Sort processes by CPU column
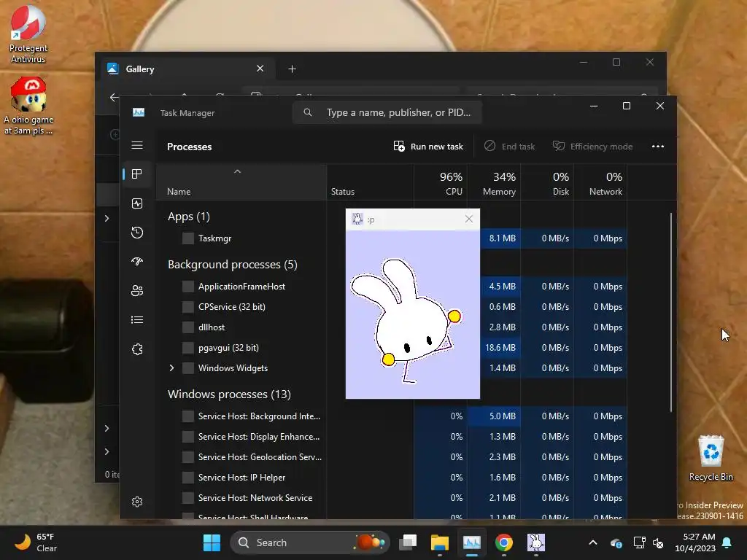 point(441,183)
